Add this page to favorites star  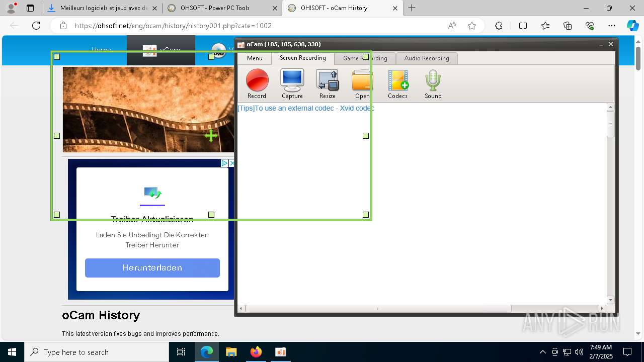(472, 26)
